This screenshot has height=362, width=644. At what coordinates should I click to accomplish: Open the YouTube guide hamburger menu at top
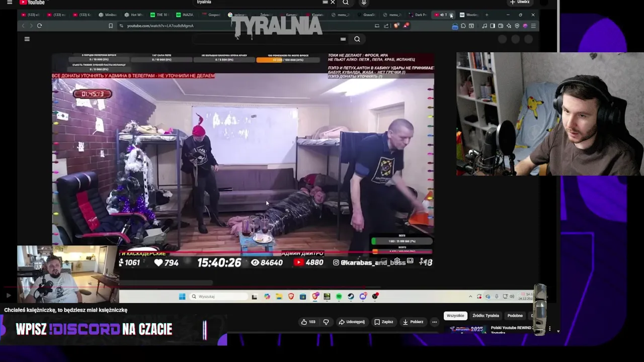pyautogui.click(x=9, y=2)
